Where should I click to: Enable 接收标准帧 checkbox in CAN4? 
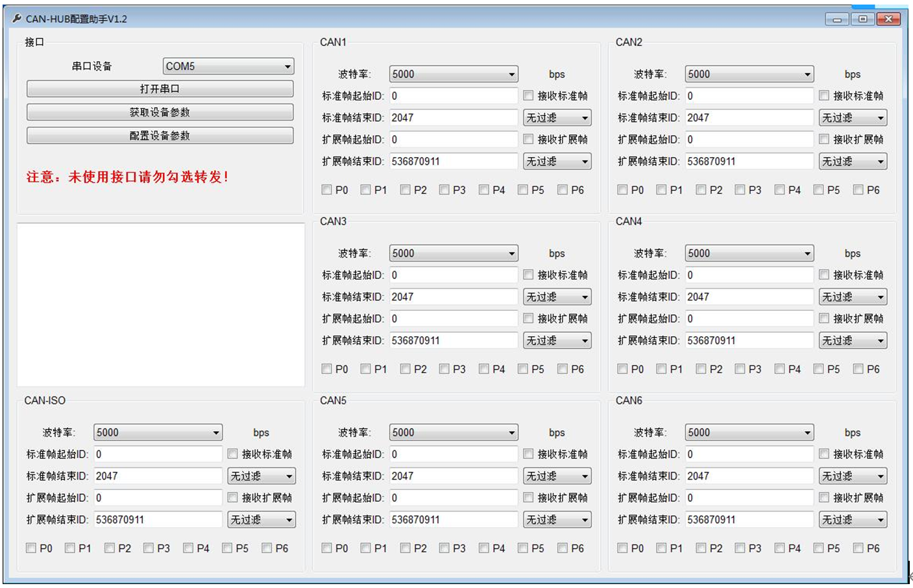pos(824,275)
